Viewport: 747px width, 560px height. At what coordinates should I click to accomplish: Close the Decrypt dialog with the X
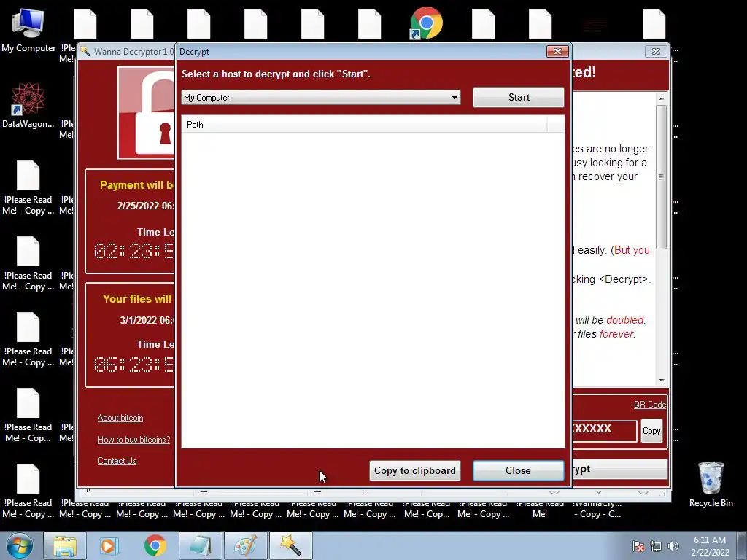pyautogui.click(x=557, y=52)
